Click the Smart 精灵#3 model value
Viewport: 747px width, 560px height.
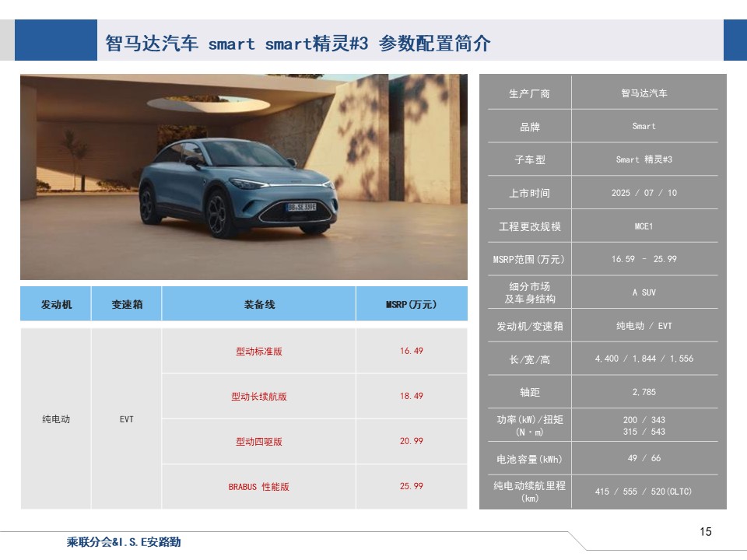(644, 159)
